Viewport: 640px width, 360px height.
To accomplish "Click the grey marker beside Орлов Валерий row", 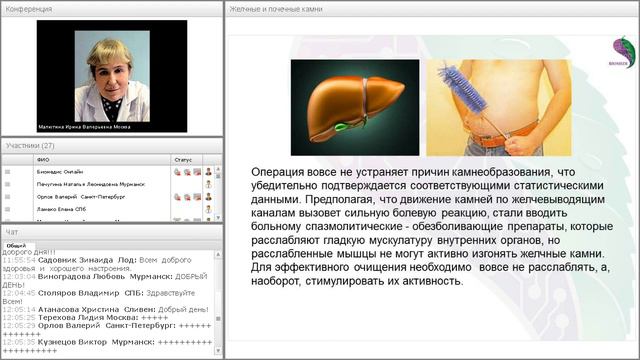I will [7, 197].
